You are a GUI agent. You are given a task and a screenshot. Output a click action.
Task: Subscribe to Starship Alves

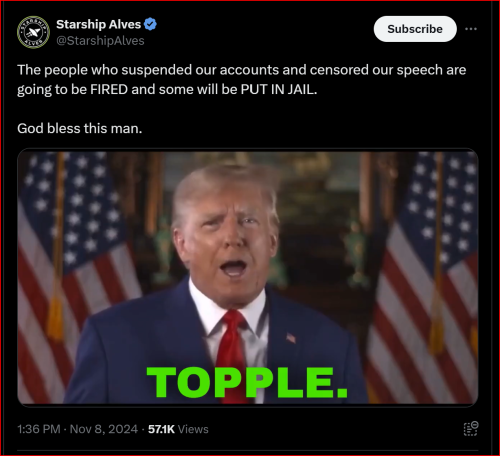click(x=415, y=29)
